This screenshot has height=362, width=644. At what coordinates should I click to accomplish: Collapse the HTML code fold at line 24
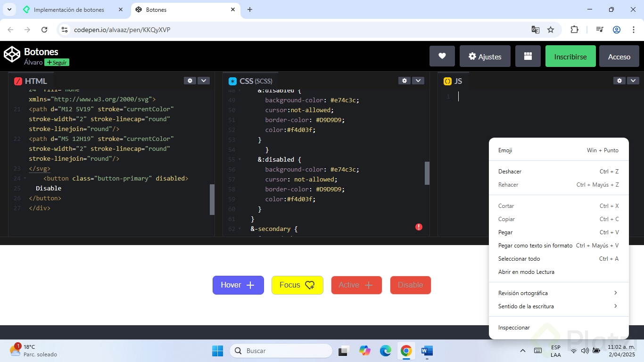(x=25, y=178)
